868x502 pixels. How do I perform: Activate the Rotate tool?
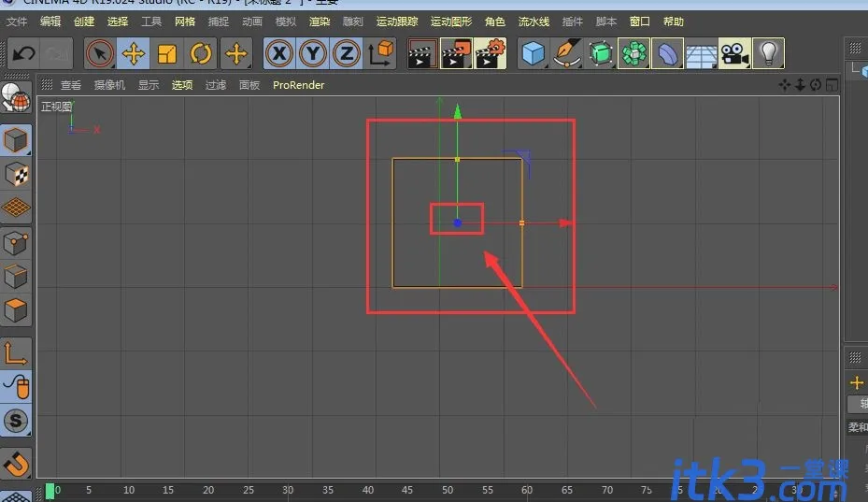[201, 53]
